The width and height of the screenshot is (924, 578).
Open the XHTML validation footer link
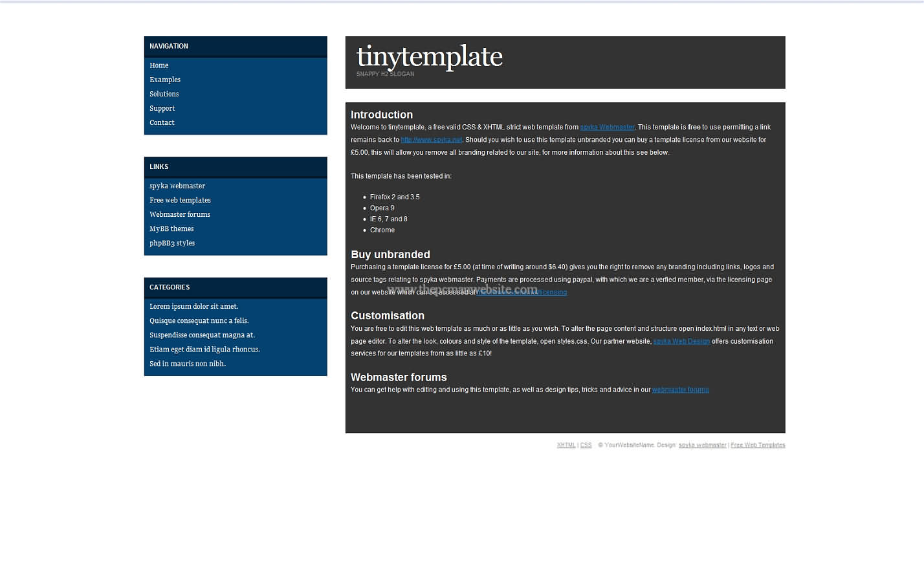[566, 445]
